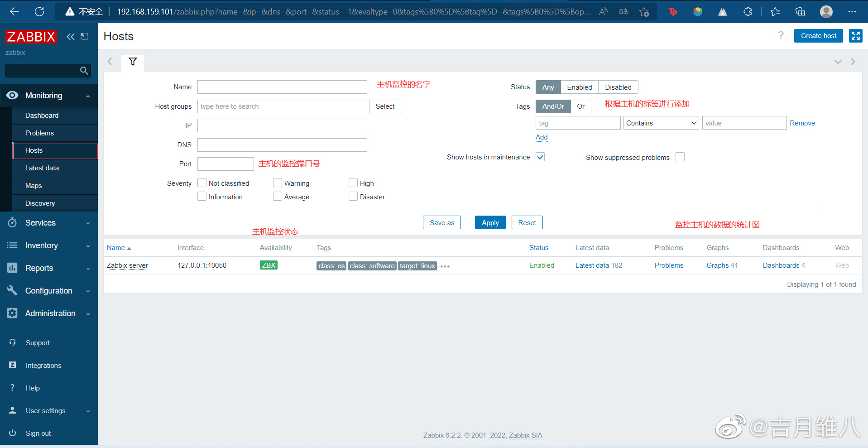Check the High severity box
Viewport: 868px width, 448px height.
pos(353,183)
